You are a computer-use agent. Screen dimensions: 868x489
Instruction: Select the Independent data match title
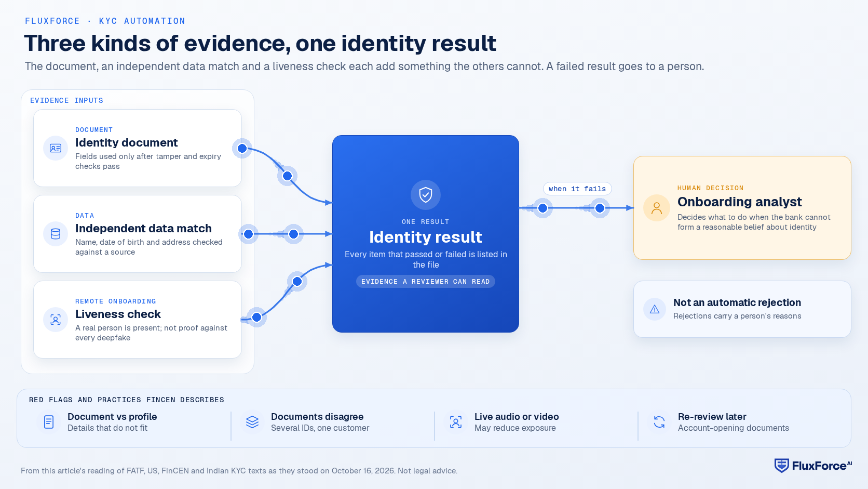click(143, 228)
